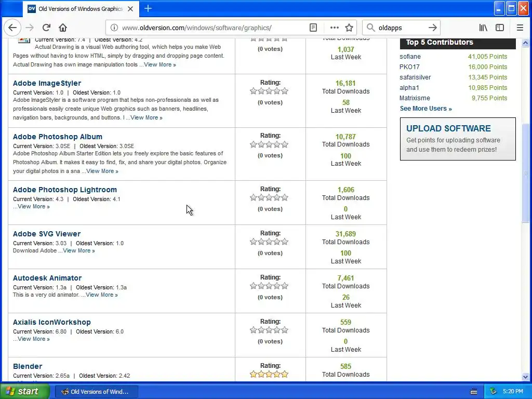The image size is (532, 399).
Task: Open contributor Matrixisme's profile
Action: (415, 98)
